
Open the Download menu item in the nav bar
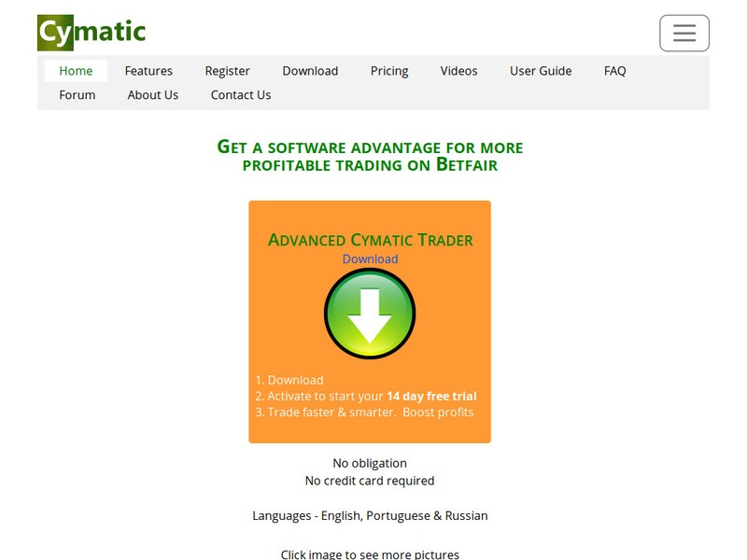point(310,71)
